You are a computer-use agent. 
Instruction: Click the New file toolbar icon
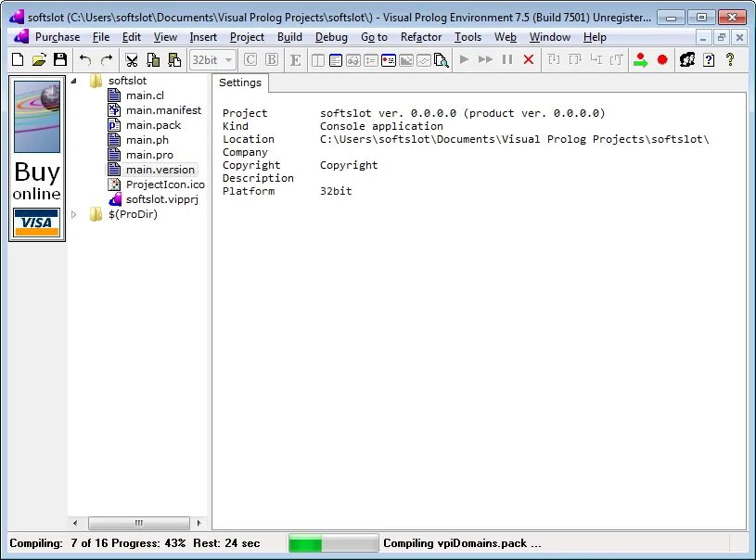click(x=18, y=59)
